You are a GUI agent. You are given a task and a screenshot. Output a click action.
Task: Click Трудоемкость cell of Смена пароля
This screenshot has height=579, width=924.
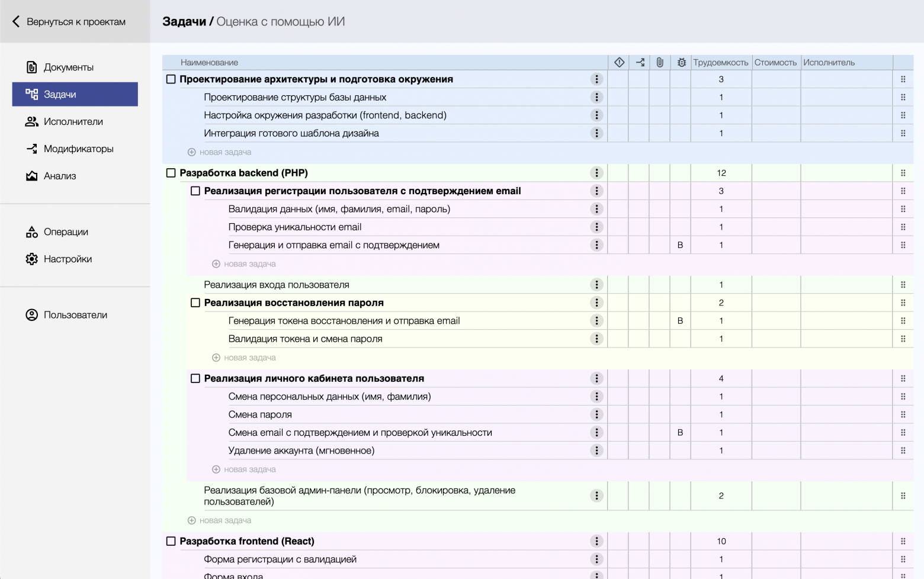click(x=721, y=414)
